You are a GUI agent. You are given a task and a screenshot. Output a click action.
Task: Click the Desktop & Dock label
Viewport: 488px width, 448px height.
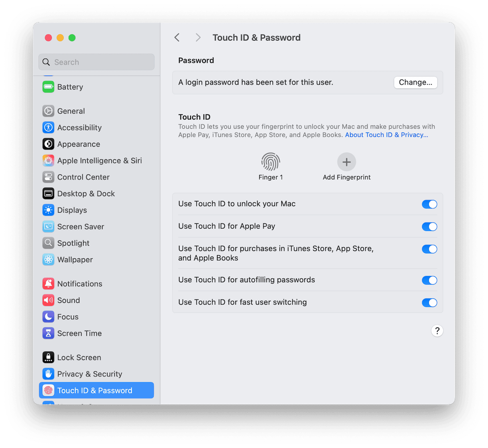pos(86,194)
